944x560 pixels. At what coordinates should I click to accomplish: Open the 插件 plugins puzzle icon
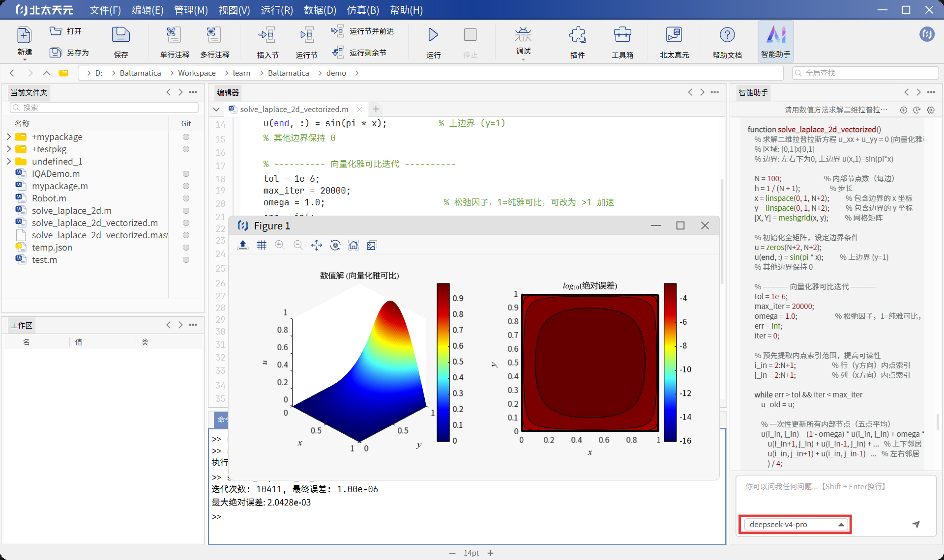(577, 35)
